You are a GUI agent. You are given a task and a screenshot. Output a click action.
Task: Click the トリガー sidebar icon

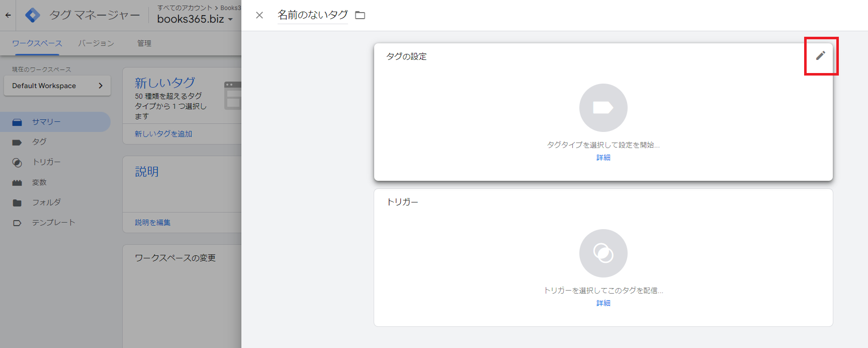[17, 163]
